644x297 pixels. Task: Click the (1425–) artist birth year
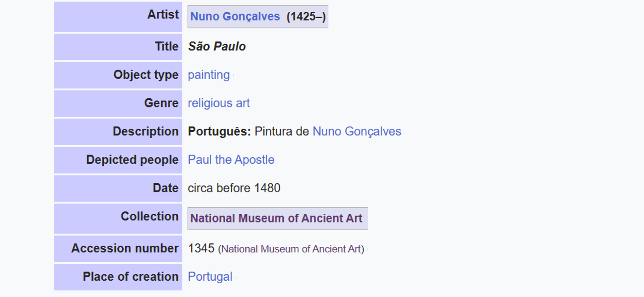tap(306, 17)
